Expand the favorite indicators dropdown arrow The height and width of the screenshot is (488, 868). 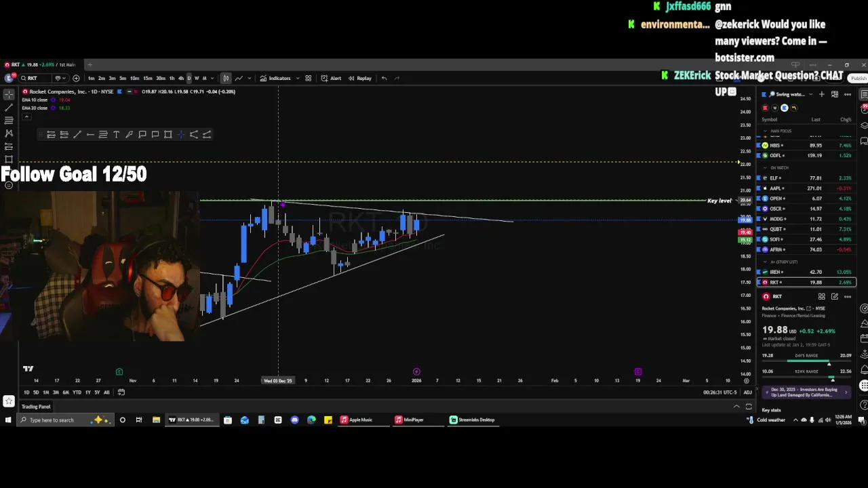tap(297, 78)
